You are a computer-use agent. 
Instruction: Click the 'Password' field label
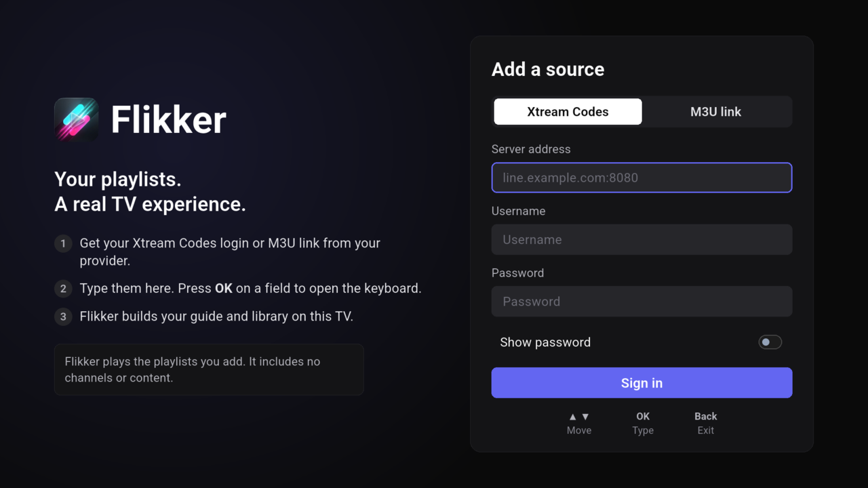tap(517, 273)
